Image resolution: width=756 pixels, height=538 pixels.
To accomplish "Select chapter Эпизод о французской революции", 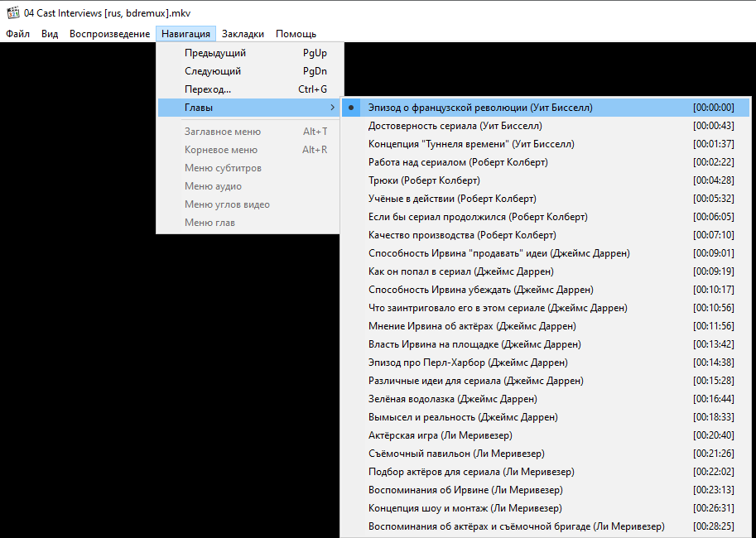I will (546, 108).
